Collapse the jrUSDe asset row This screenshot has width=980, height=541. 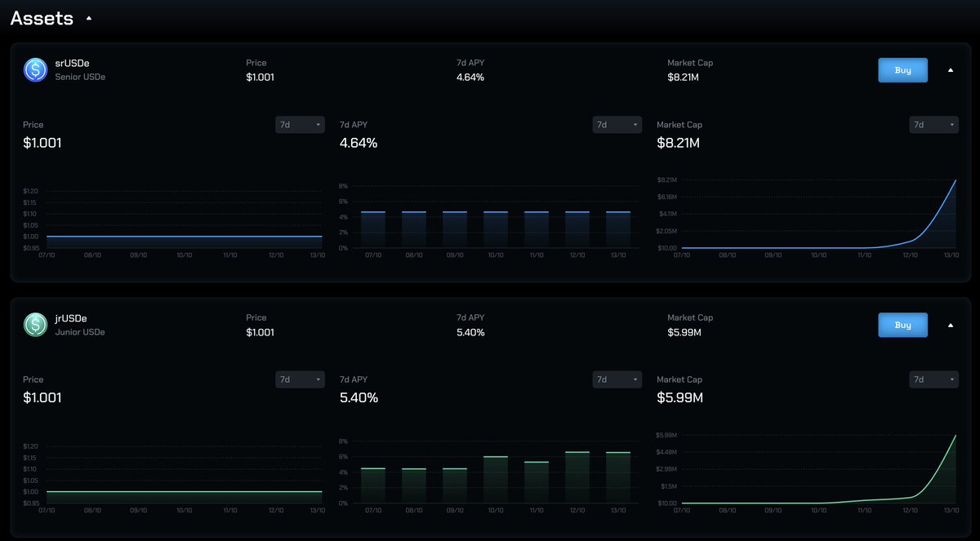point(950,325)
